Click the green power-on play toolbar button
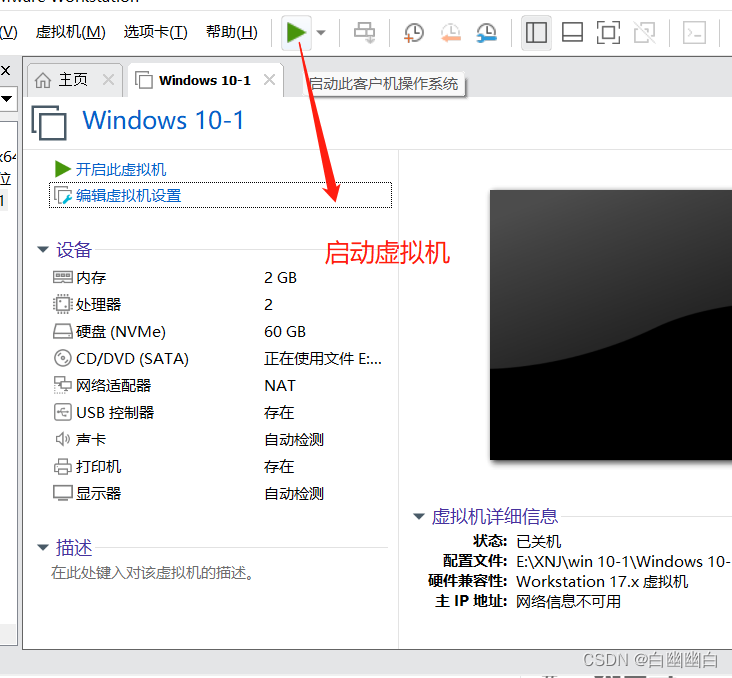Screen dimensions: 732x678 click(x=296, y=33)
